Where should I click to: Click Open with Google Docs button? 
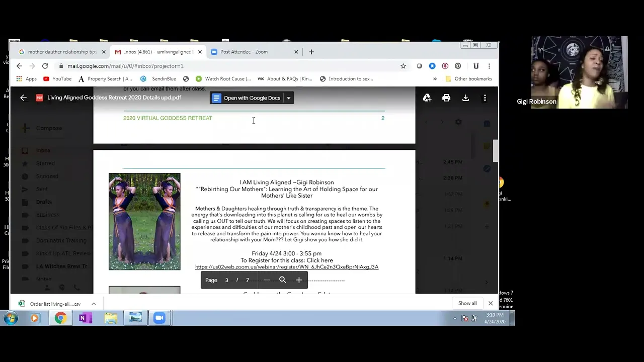tap(247, 98)
